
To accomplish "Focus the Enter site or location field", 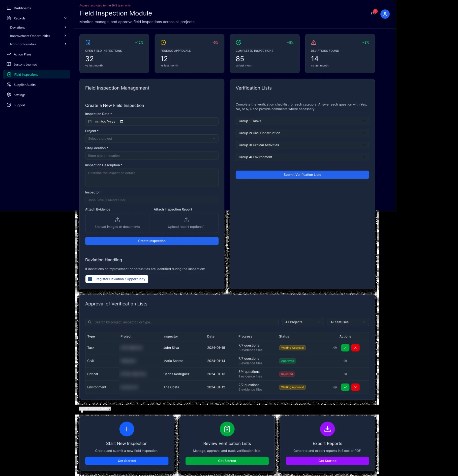I will pyautogui.click(x=152, y=156).
